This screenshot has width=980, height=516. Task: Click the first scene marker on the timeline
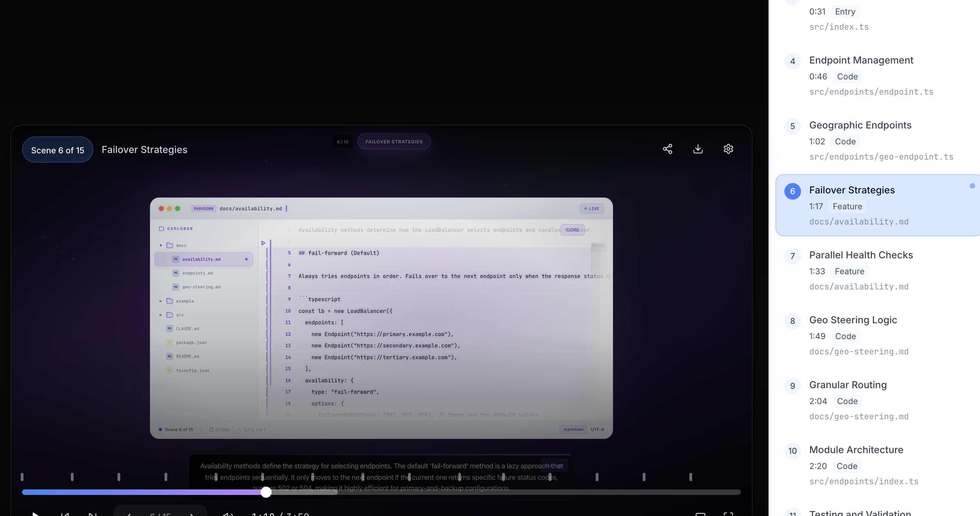(22, 477)
